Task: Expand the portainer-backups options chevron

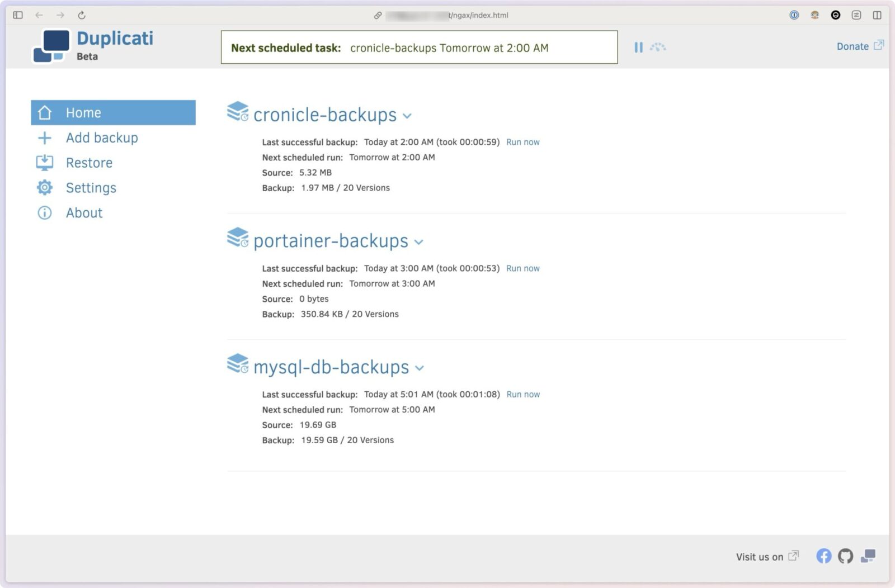Action: pos(419,243)
